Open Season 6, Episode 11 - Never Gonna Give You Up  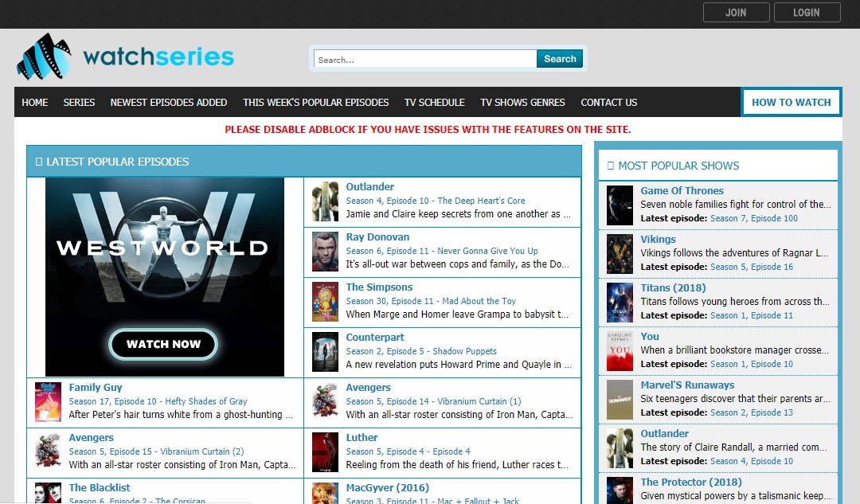441,251
